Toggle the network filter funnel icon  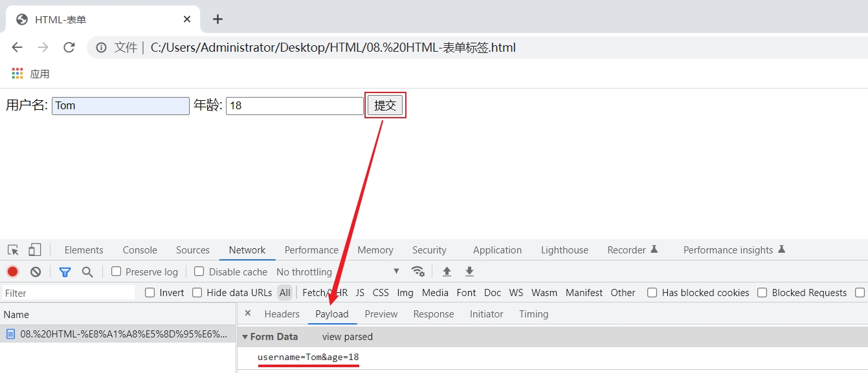[x=65, y=272]
